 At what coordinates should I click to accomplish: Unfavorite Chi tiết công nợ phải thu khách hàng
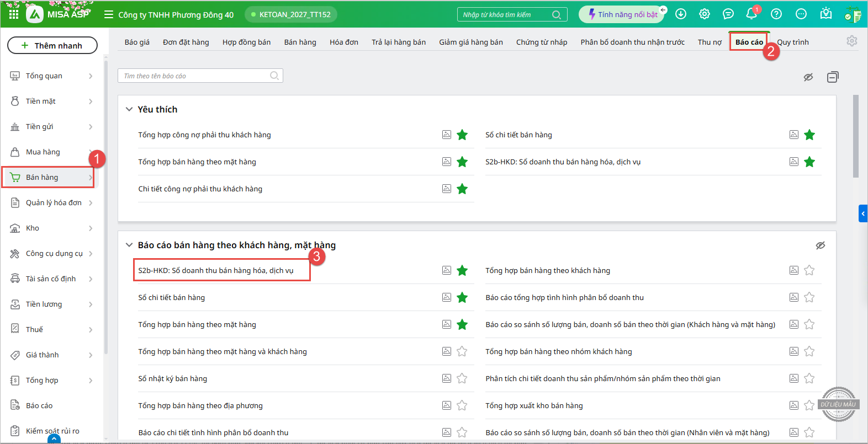[462, 189]
